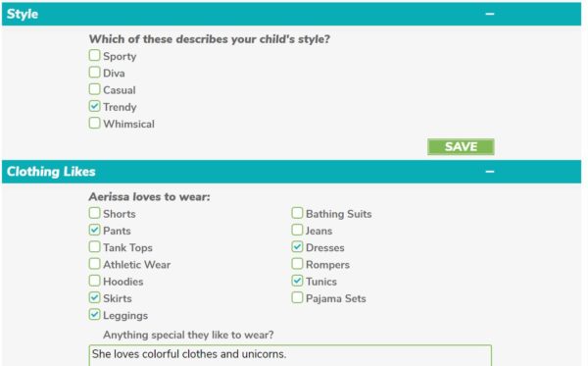Check the Hoodies checkbox
The height and width of the screenshot is (366, 588).
(x=94, y=281)
